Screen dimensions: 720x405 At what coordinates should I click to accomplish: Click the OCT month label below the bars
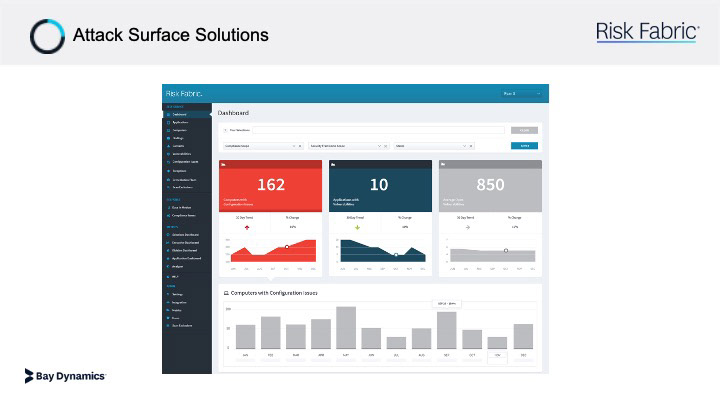tap(472, 355)
